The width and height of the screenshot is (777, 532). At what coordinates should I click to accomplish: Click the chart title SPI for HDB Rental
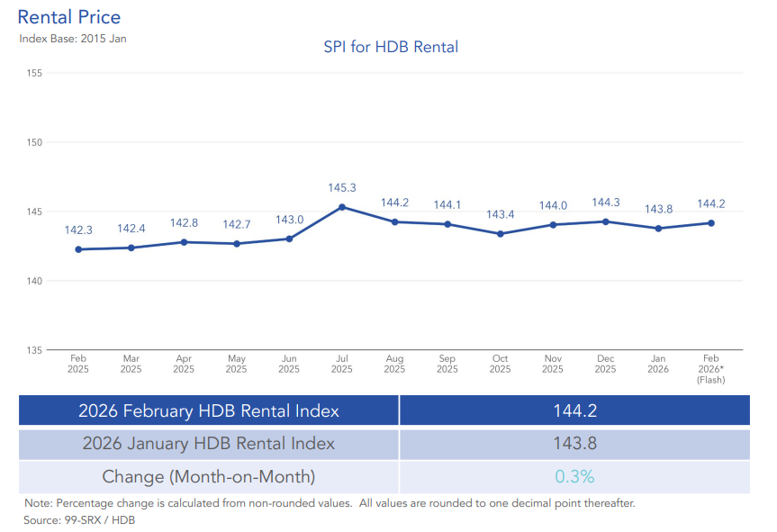point(391,47)
